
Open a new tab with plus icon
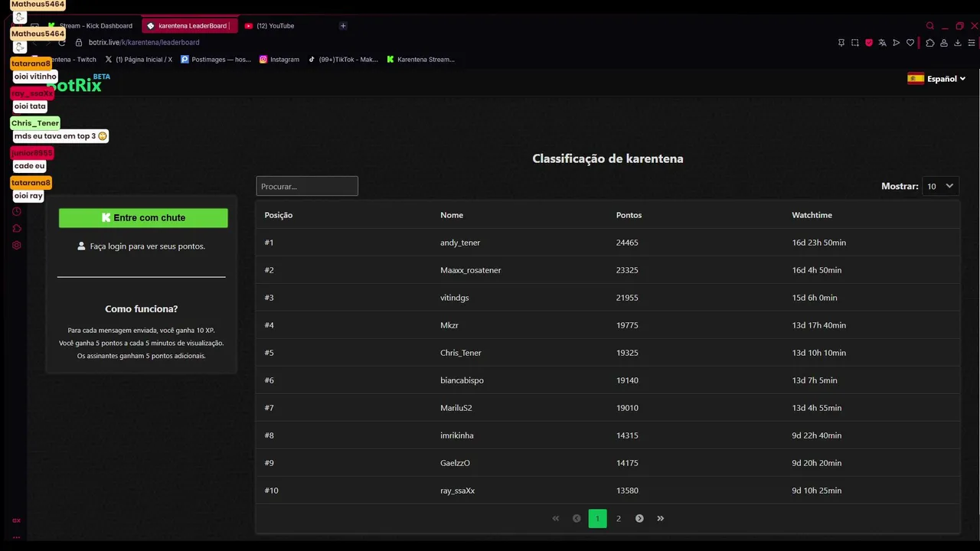pos(343,26)
